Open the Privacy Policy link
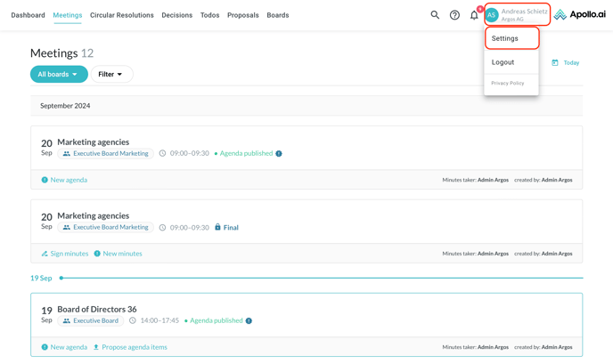 [x=508, y=84]
